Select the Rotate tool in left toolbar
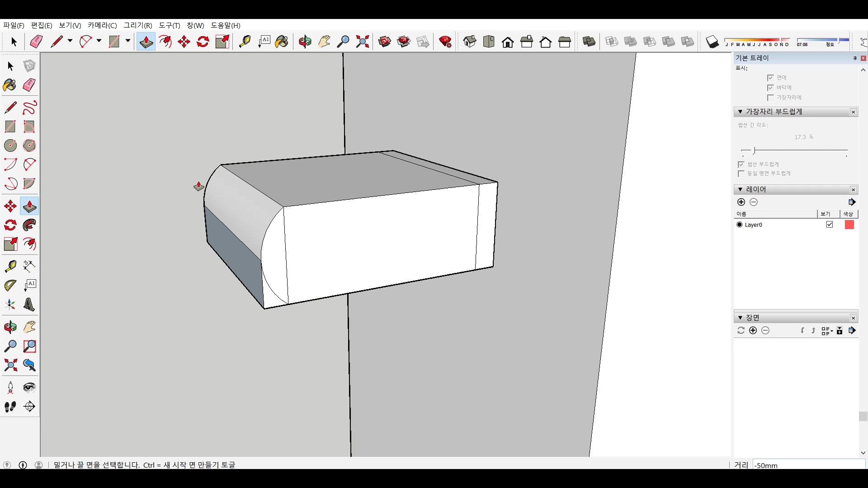868x488 pixels. pyautogui.click(x=10, y=225)
